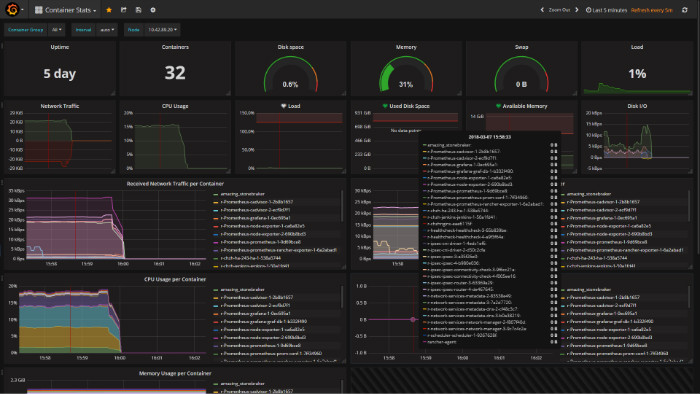Toggle cadvisor-1-2b8b1657 series in Received Network Traffic legend

pos(257,202)
